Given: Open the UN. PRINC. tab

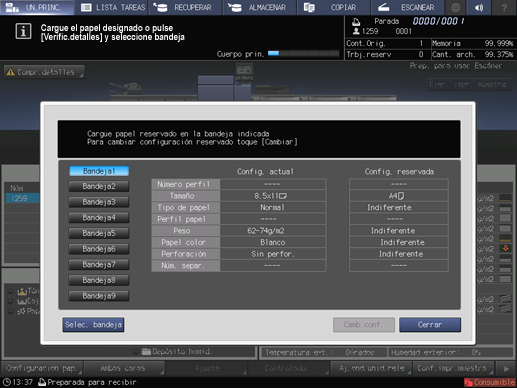Looking at the screenshot, I should (x=37, y=7).
